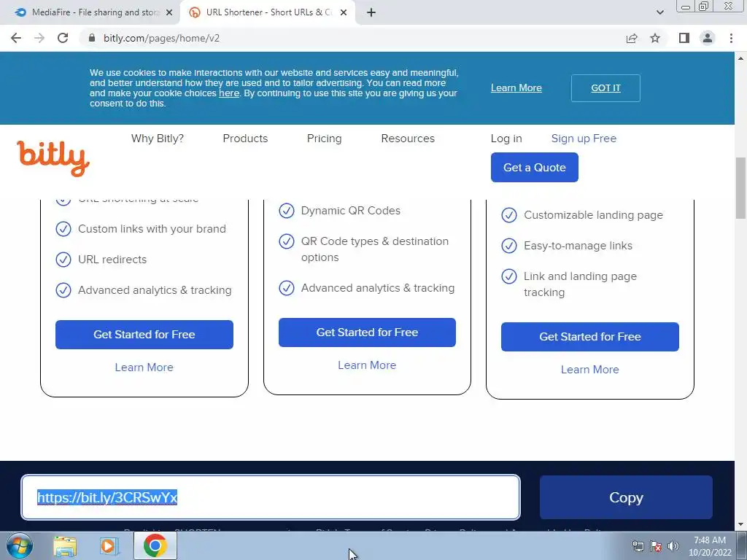The image size is (747, 560).
Task: Select the URL Shortener tab
Action: 267,12
